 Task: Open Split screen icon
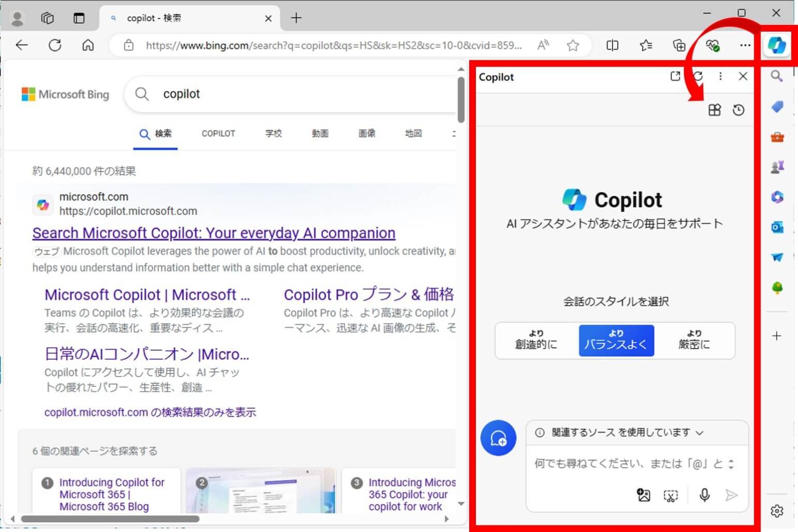click(x=613, y=45)
